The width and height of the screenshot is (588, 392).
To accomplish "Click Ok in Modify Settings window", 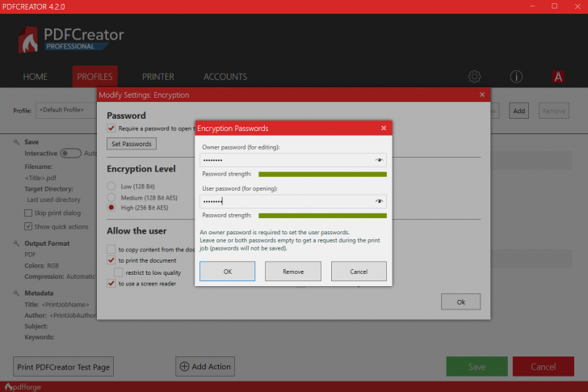I will (x=461, y=301).
